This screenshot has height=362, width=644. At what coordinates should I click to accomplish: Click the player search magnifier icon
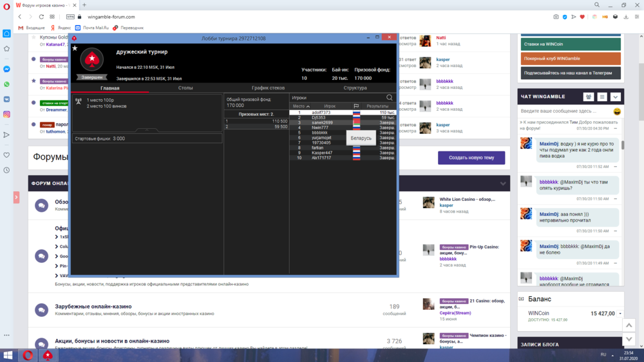coord(389,98)
